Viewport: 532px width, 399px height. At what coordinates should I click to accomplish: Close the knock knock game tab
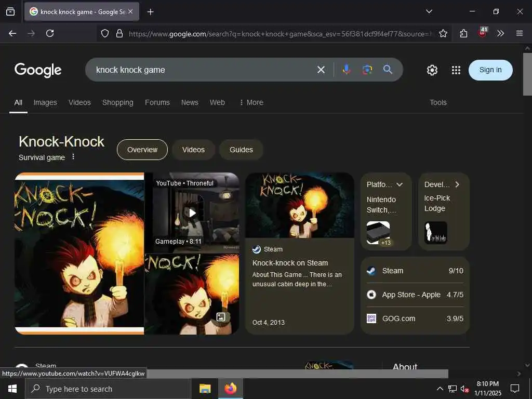(130, 11)
